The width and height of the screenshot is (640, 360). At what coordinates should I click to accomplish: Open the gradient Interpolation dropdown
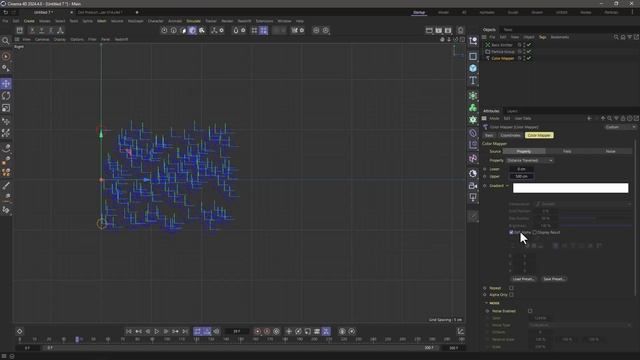[x=583, y=204]
